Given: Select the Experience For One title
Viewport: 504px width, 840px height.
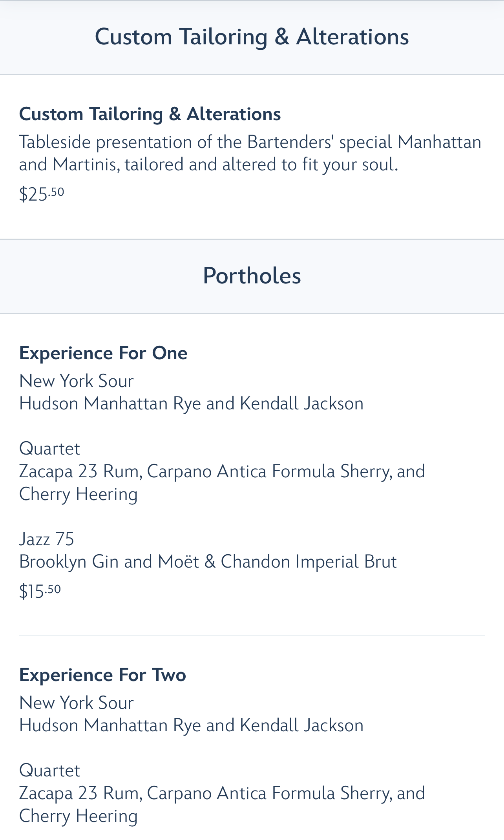Looking at the screenshot, I should click(103, 353).
